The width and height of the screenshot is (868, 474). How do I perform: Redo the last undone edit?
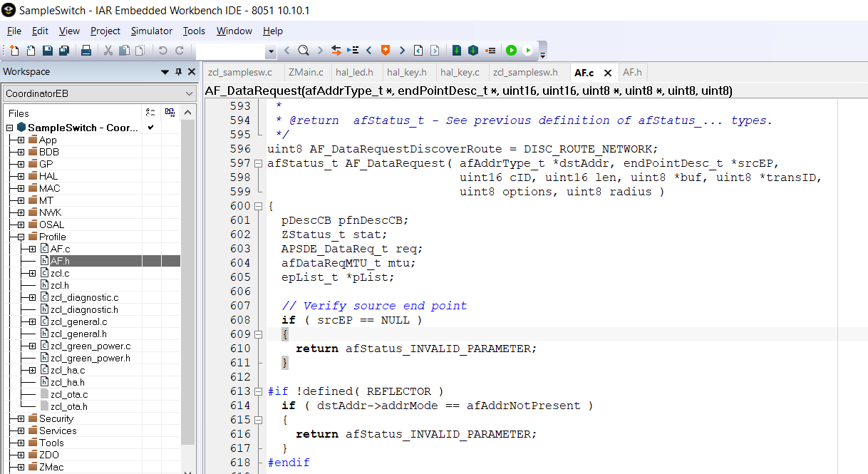pos(179,51)
